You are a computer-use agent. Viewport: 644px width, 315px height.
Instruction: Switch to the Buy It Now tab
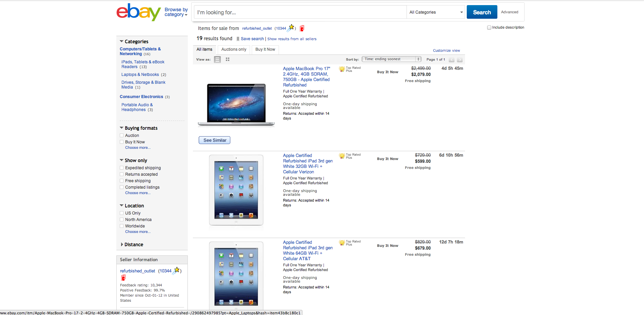(265, 50)
